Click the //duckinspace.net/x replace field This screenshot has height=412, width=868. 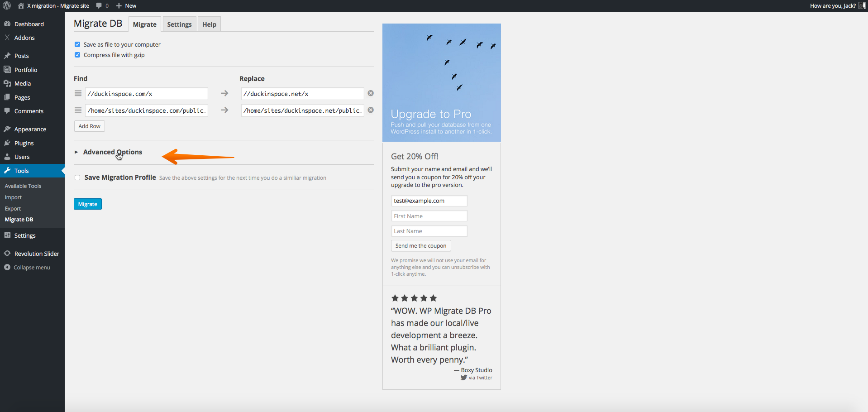[302, 94]
